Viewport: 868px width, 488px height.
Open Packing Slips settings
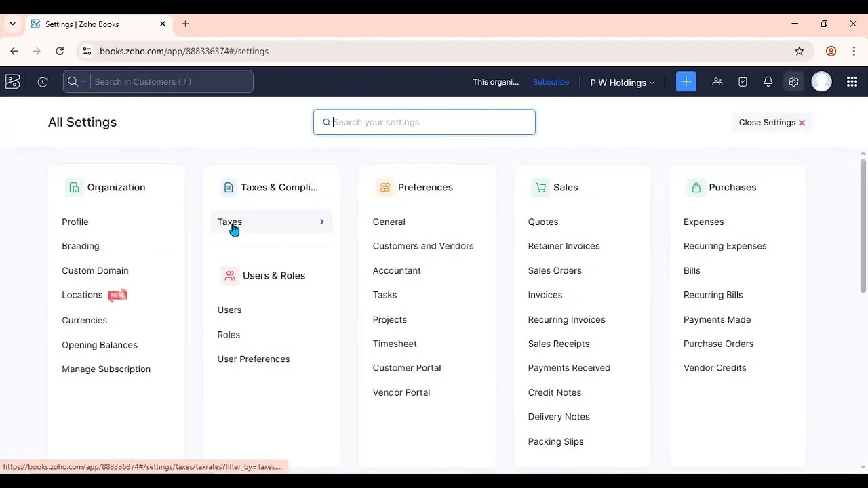tap(556, 441)
